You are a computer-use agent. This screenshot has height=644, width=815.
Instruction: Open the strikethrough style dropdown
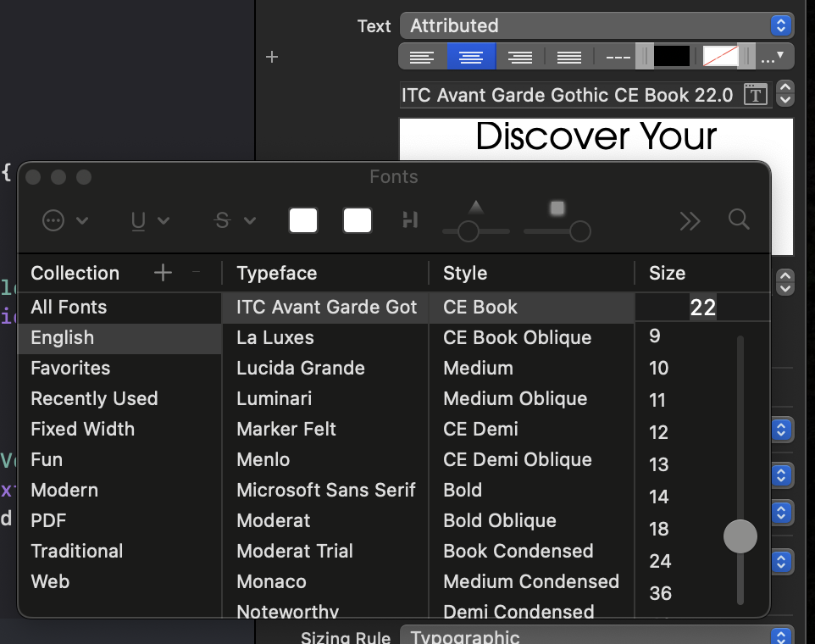point(235,221)
